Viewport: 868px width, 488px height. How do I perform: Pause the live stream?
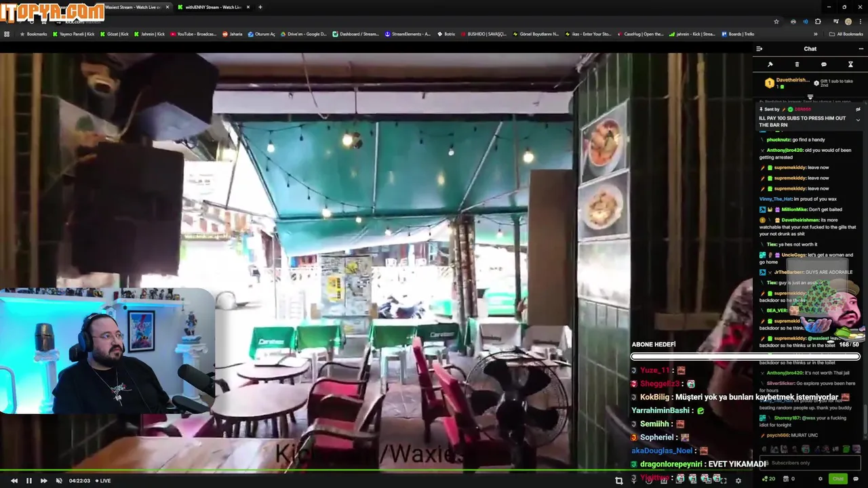28,481
